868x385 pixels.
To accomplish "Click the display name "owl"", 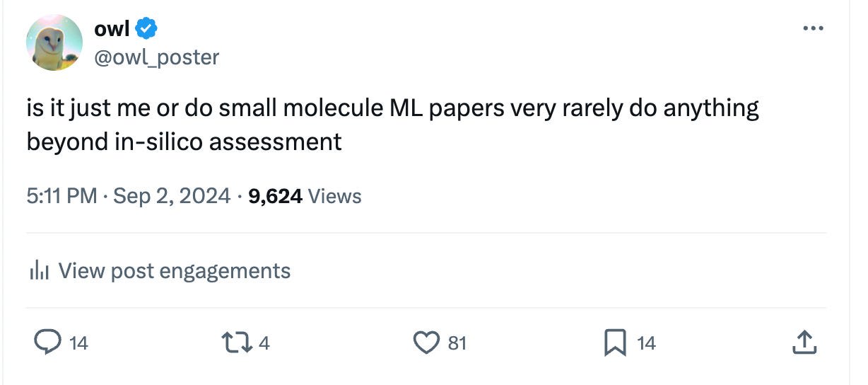I will [111, 29].
